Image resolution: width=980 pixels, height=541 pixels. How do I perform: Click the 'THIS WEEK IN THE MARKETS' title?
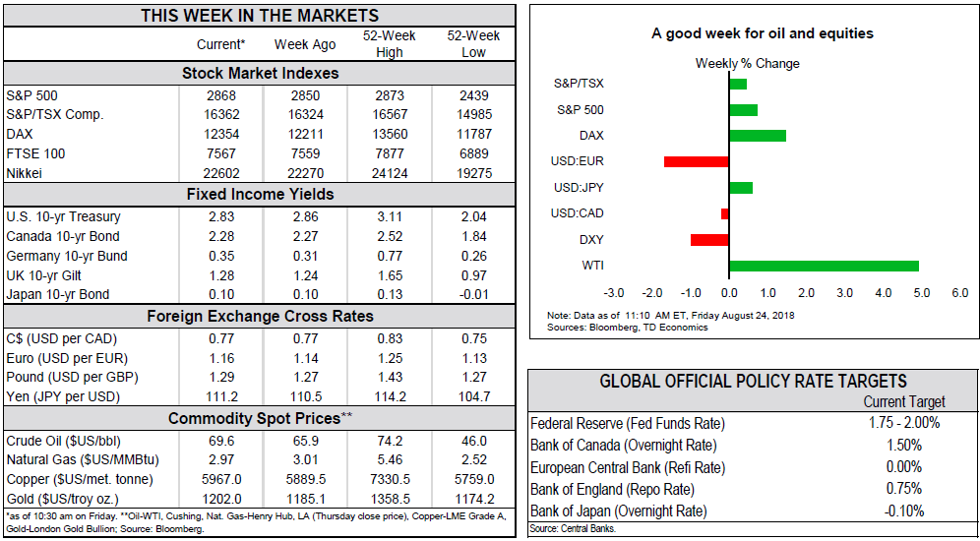260,16
